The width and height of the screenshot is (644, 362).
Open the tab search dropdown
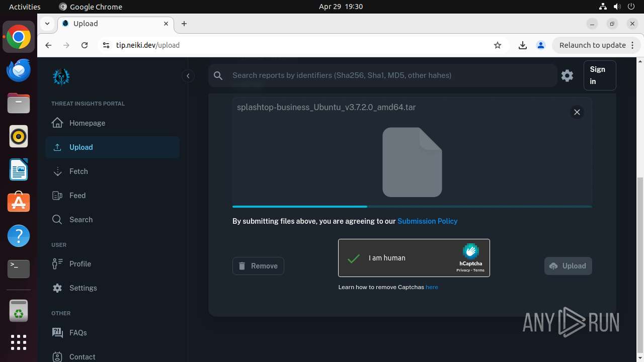pos(47,24)
